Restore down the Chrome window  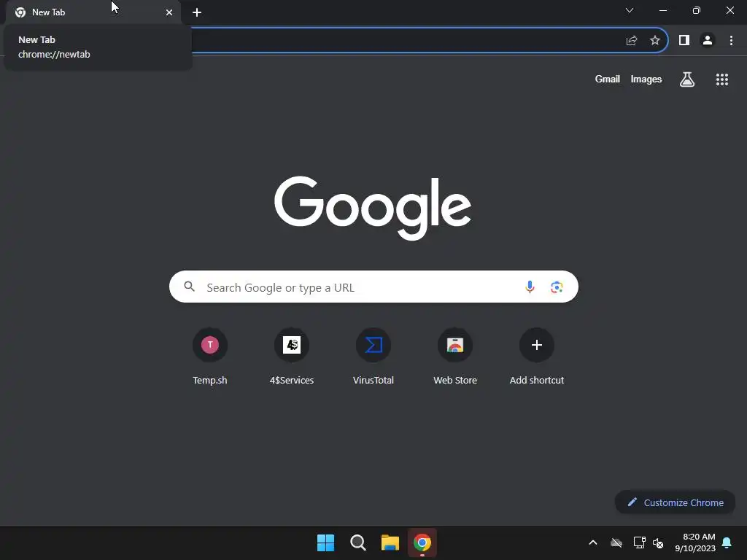point(697,10)
